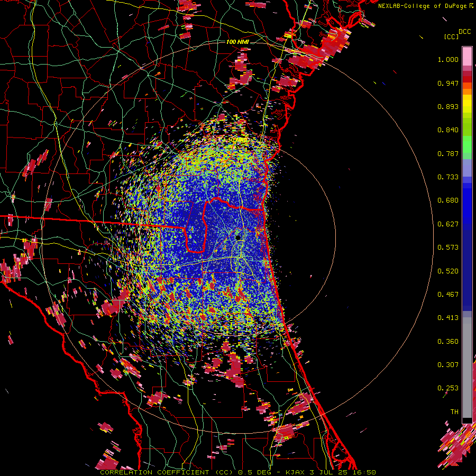Viewport: 476px width, 476px height.
Task: Select the 0.680 legend value
Action: pyautogui.click(x=448, y=200)
